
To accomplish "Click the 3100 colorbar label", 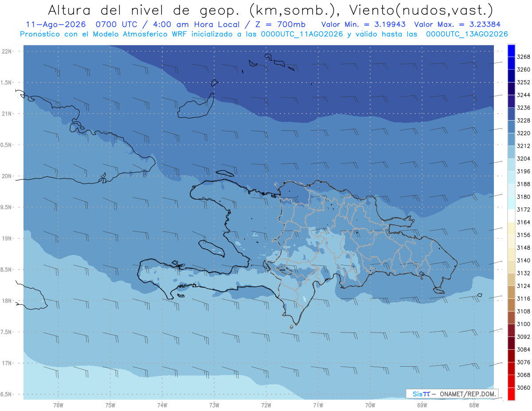I will tap(524, 324).
